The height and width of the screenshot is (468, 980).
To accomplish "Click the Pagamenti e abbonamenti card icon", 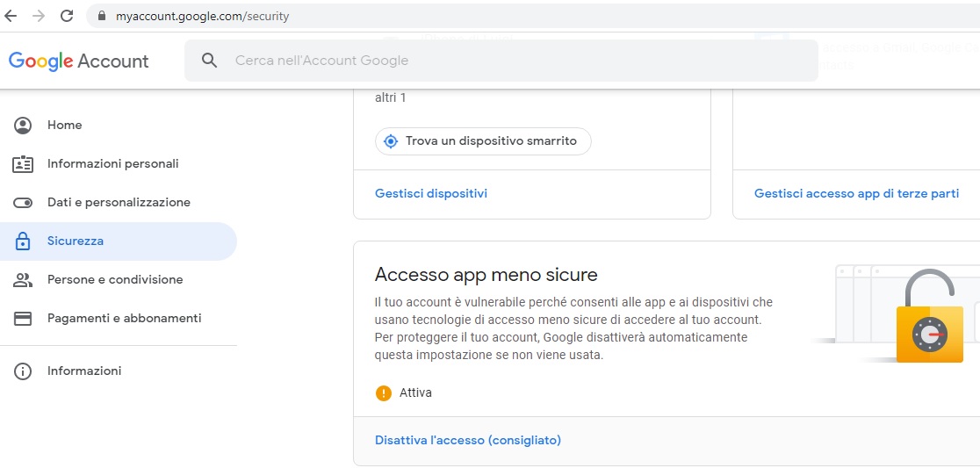I will pyautogui.click(x=23, y=319).
